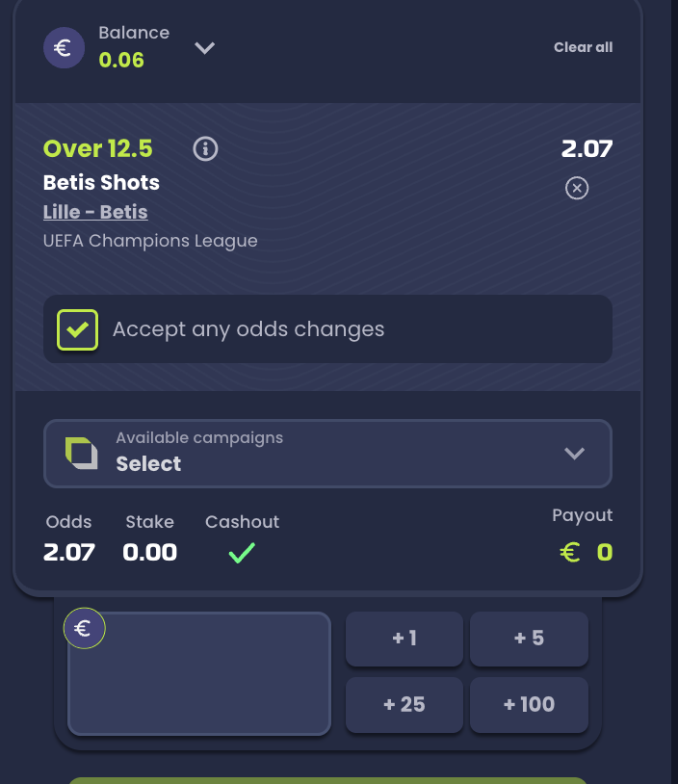Screen dimensions: 678x784
Task: Remove the Betis Shots selection with X icon
Action: pos(577,188)
